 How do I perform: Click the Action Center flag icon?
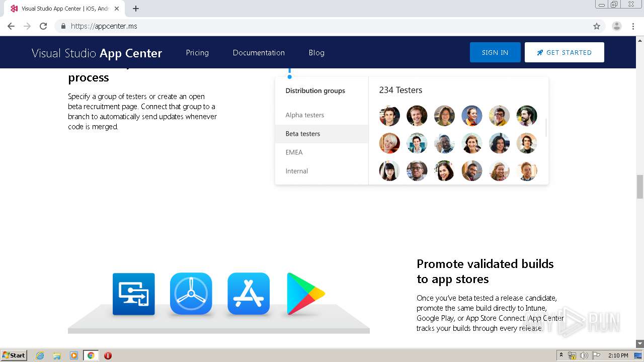point(596,355)
